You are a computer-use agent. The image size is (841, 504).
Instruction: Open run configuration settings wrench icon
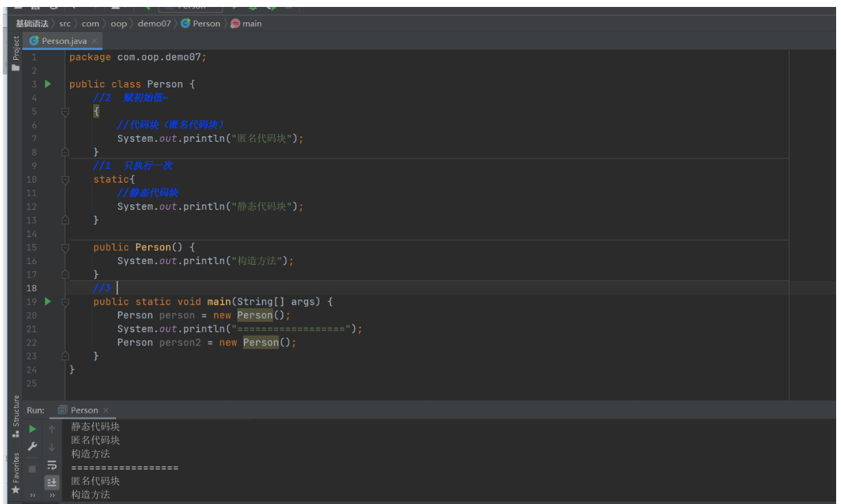pos(33,447)
